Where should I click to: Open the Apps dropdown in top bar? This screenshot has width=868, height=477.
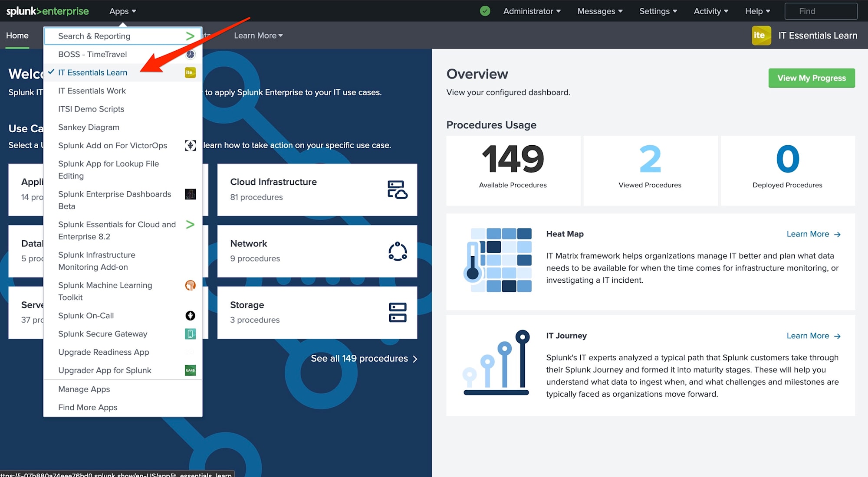[x=123, y=11]
